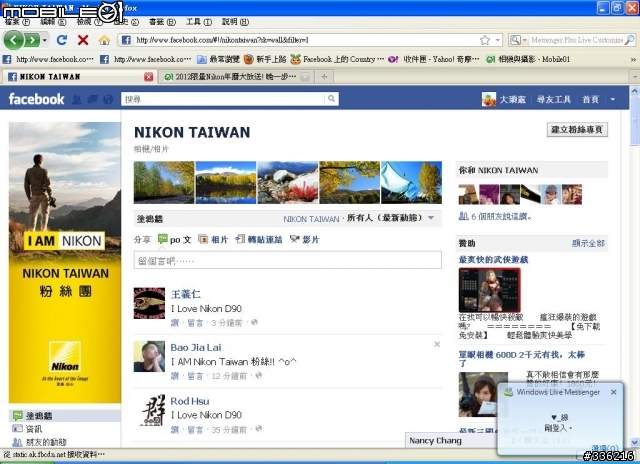
Task: Select 塗鴉牆 in the left sidebar
Action: pos(65,416)
